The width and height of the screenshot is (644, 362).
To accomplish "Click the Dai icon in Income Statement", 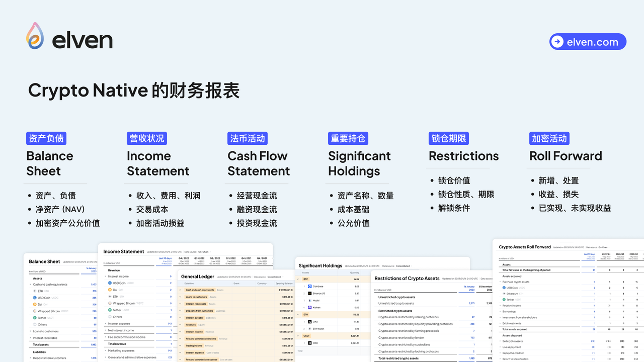I will pyautogui.click(x=110, y=290).
